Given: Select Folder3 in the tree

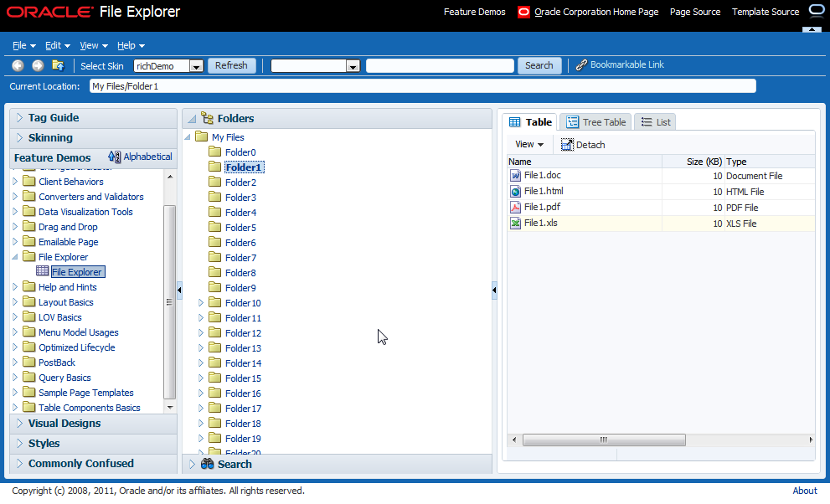Looking at the screenshot, I should point(240,198).
